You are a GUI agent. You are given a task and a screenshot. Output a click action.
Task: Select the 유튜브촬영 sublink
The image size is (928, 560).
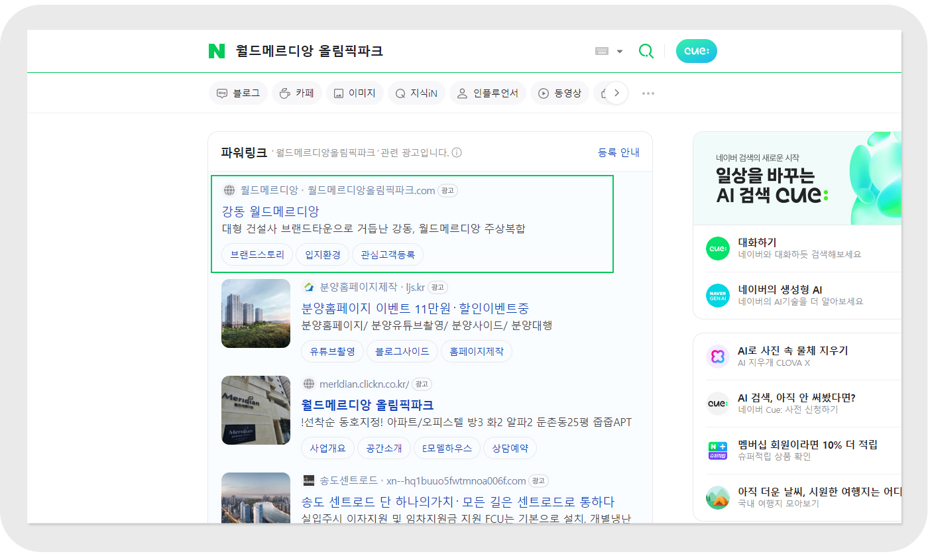(x=333, y=351)
